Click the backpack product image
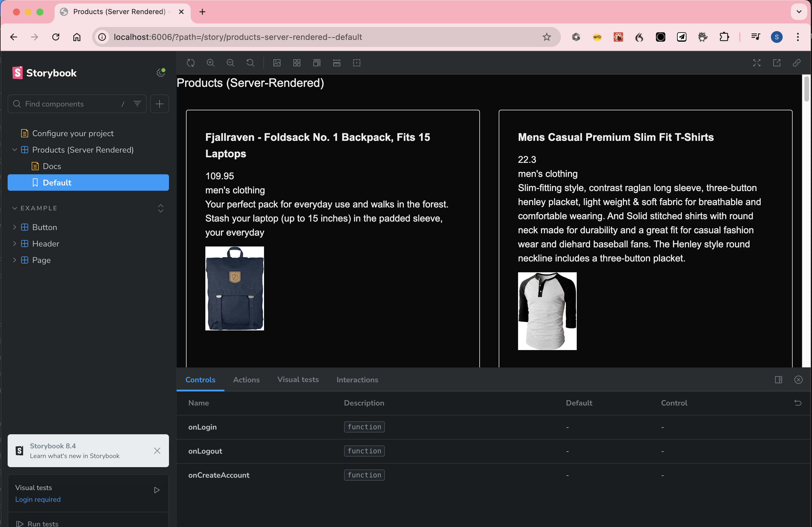Image resolution: width=812 pixels, height=527 pixels. click(234, 288)
